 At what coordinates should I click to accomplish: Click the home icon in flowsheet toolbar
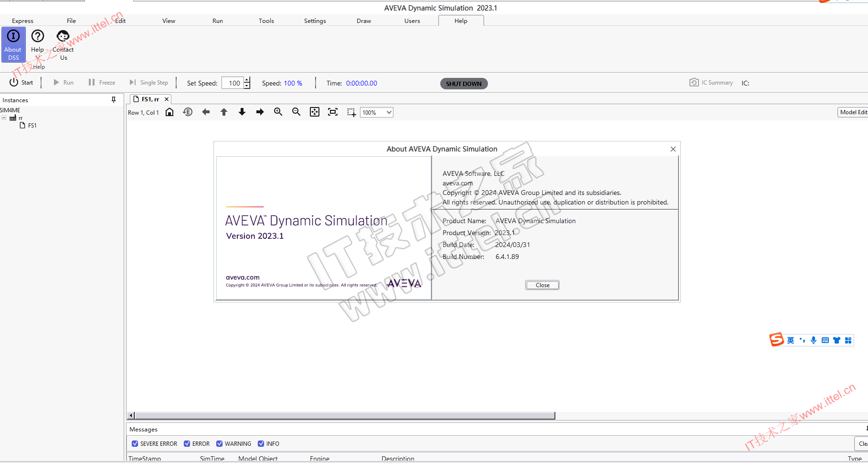(x=169, y=112)
